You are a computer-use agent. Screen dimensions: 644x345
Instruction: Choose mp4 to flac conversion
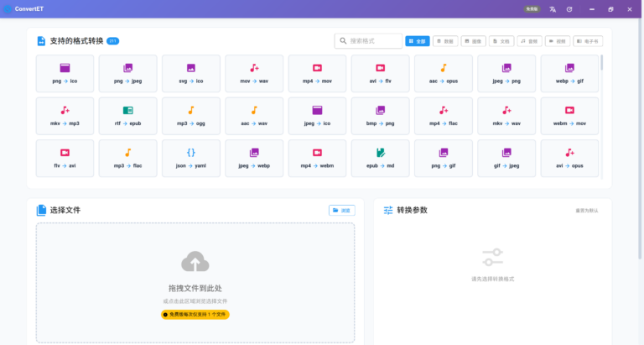(443, 116)
